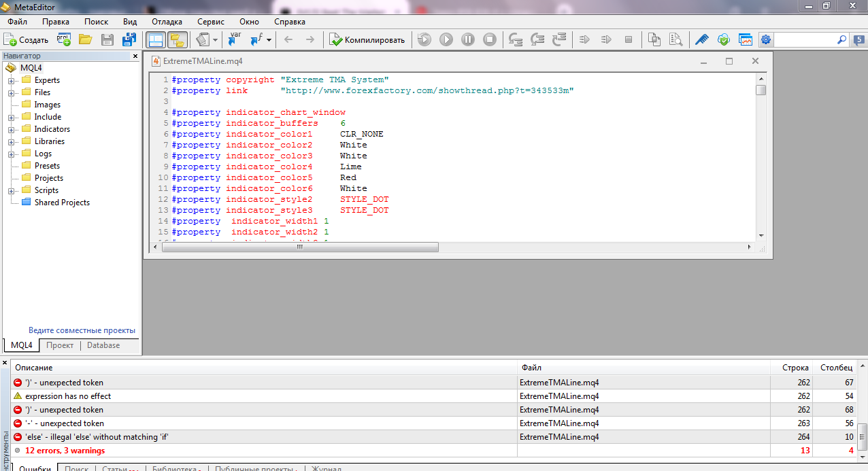Select the 'expression has no effect' warning row
The height and width of the screenshot is (471, 868).
(435, 396)
